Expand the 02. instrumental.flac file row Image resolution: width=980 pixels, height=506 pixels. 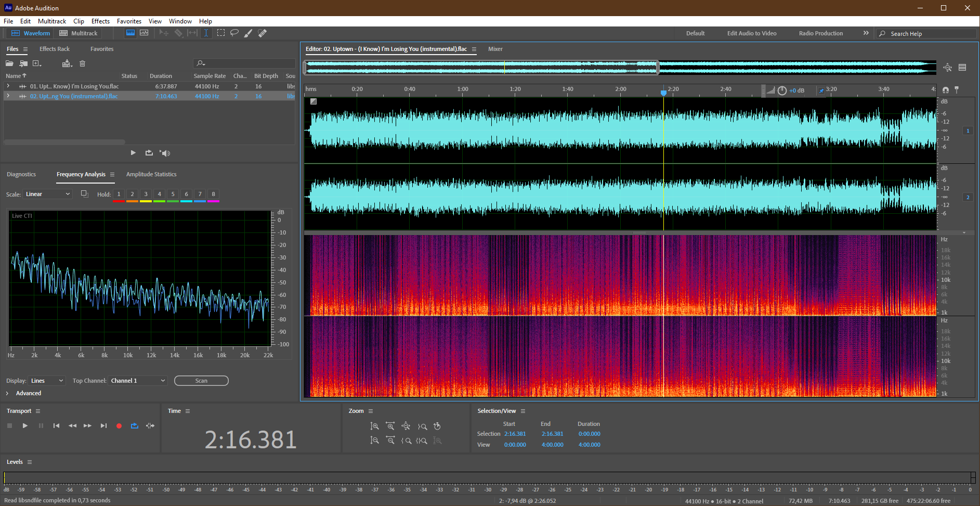pos(8,96)
